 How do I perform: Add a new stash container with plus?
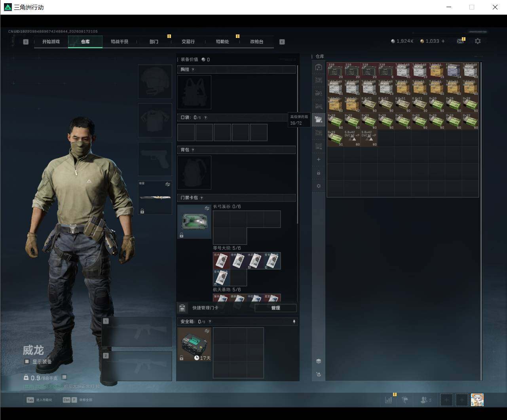[319, 160]
